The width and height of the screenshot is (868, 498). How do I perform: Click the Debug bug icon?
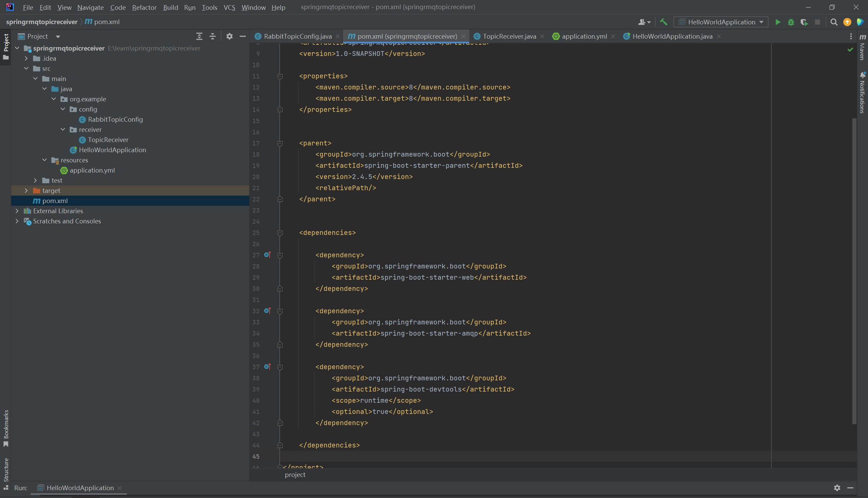[x=791, y=22]
